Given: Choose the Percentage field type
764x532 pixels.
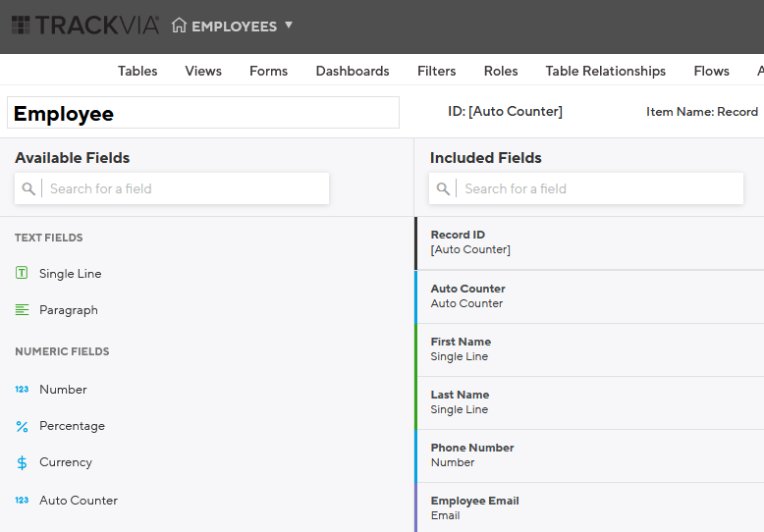Looking at the screenshot, I should coord(72,426).
